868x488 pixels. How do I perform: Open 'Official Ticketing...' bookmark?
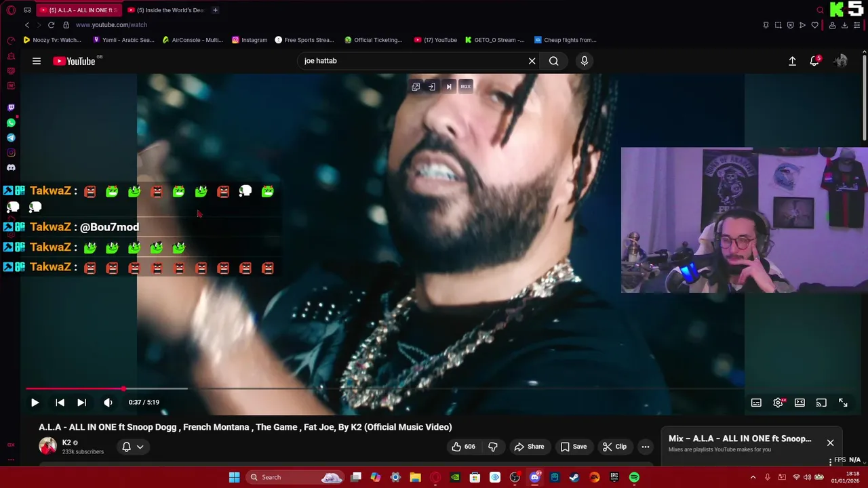[374, 40]
